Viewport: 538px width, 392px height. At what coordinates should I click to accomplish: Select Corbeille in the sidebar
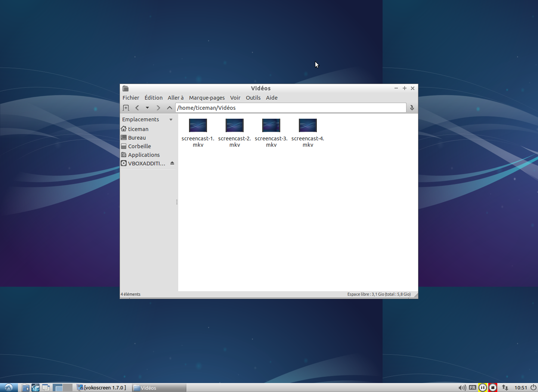click(x=139, y=146)
